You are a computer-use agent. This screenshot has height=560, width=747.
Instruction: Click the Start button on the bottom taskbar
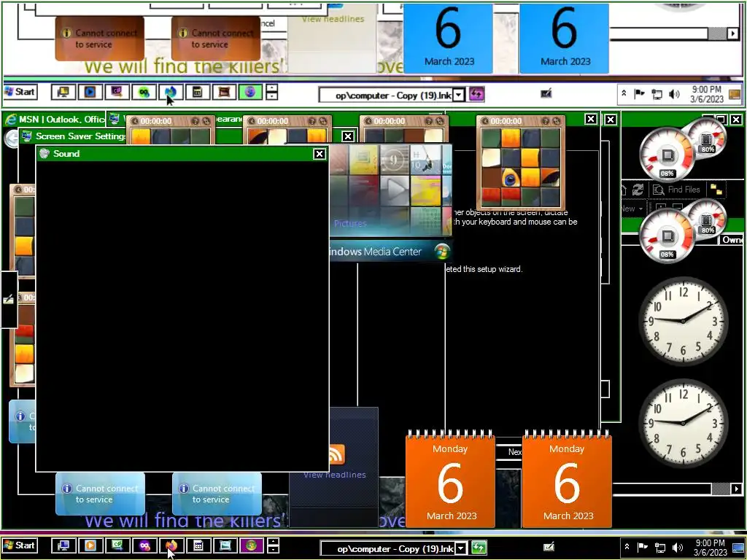tap(20, 545)
